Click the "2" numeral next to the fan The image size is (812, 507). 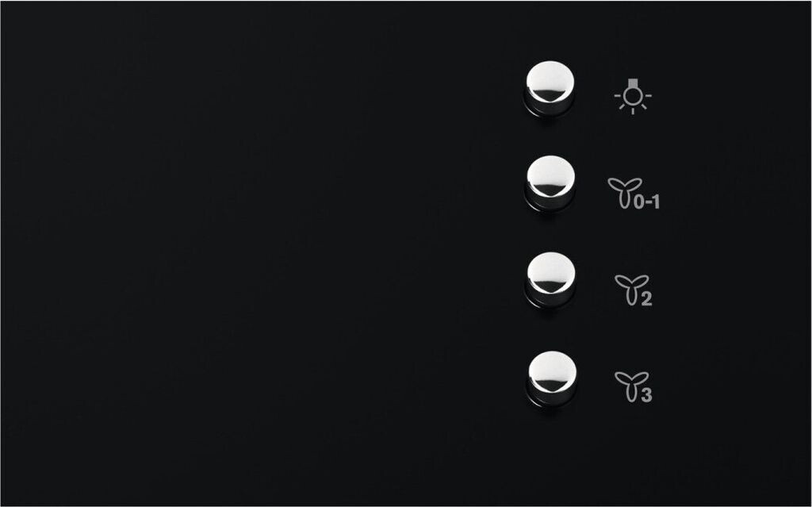coord(646,298)
